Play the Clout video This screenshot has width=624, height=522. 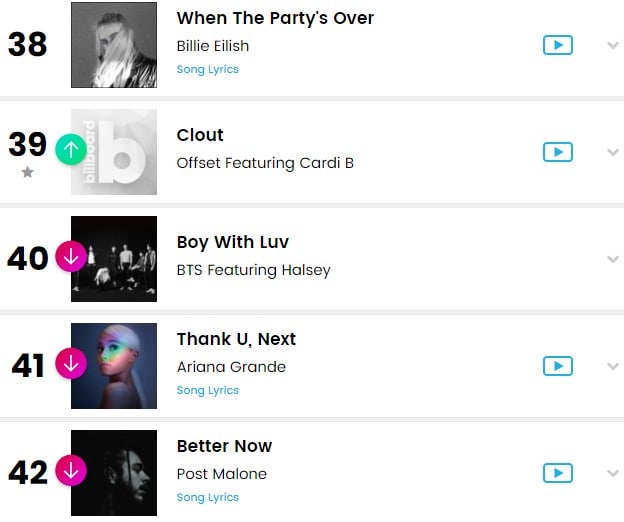click(x=557, y=152)
